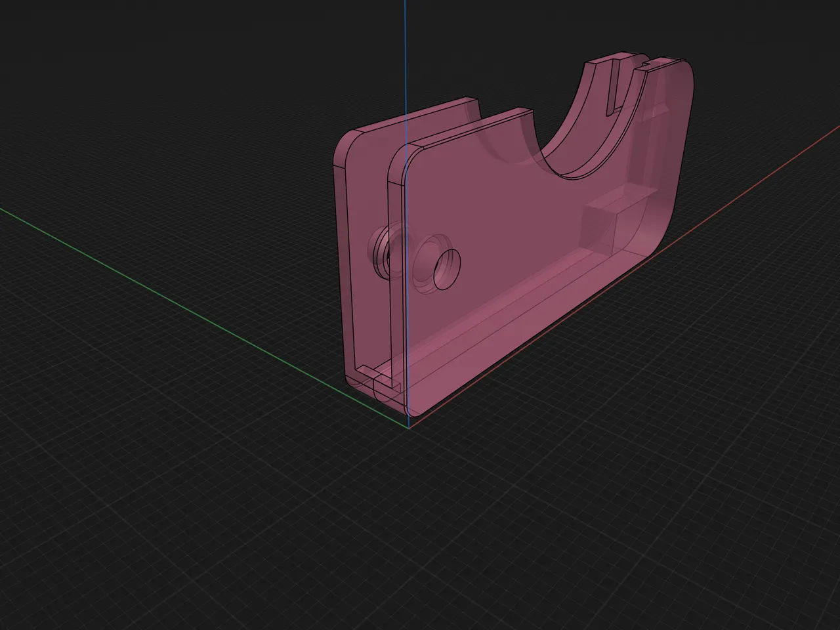Click the foot protrusion at the model's base
Viewport: 840px width, 630px height.
pyautogui.click(x=384, y=387)
